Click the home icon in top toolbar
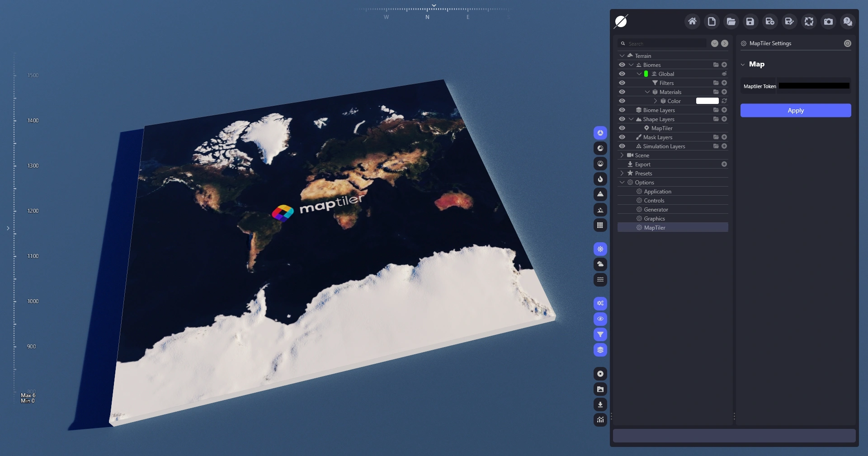The image size is (868, 456). 692,21
